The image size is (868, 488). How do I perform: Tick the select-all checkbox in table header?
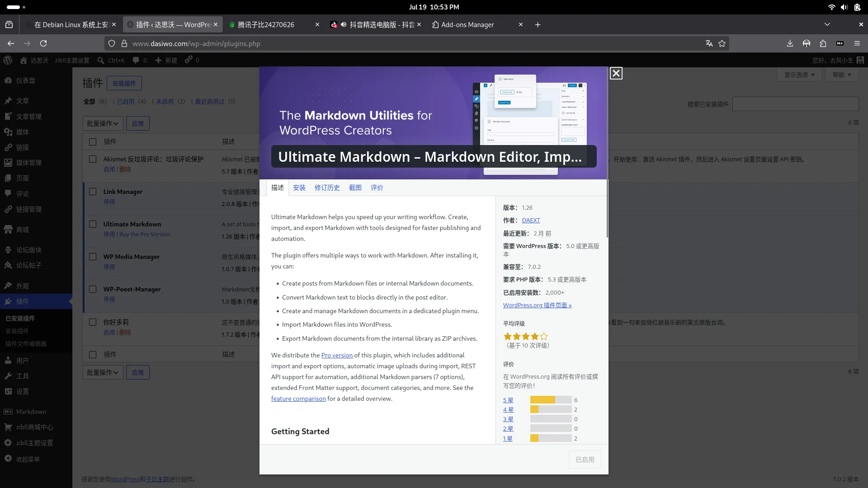coord(93,142)
